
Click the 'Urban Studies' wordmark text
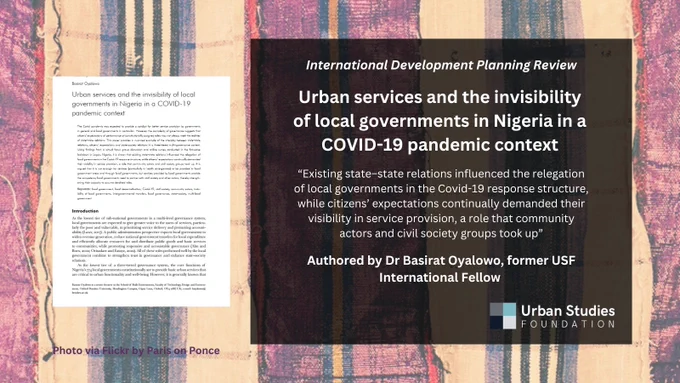click(568, 311)
